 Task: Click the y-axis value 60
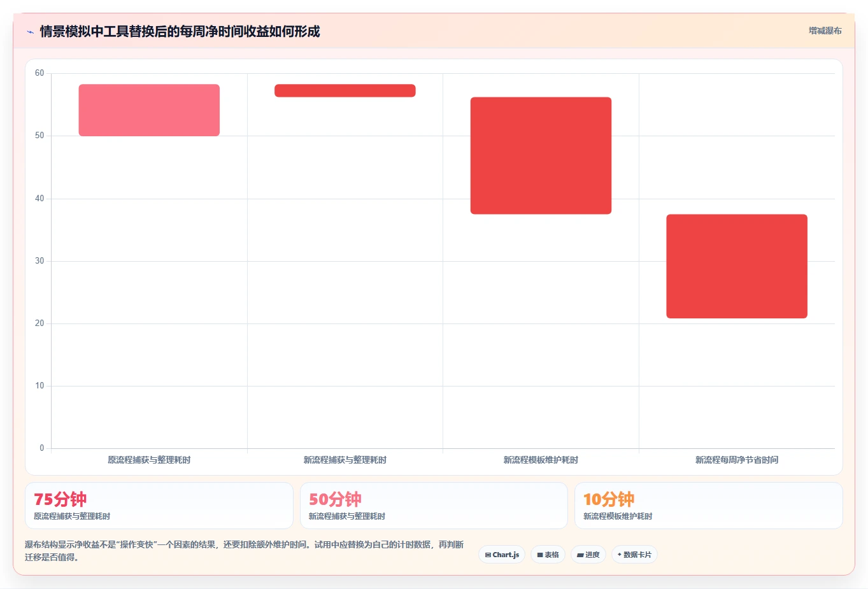click(x=39, y=73)
